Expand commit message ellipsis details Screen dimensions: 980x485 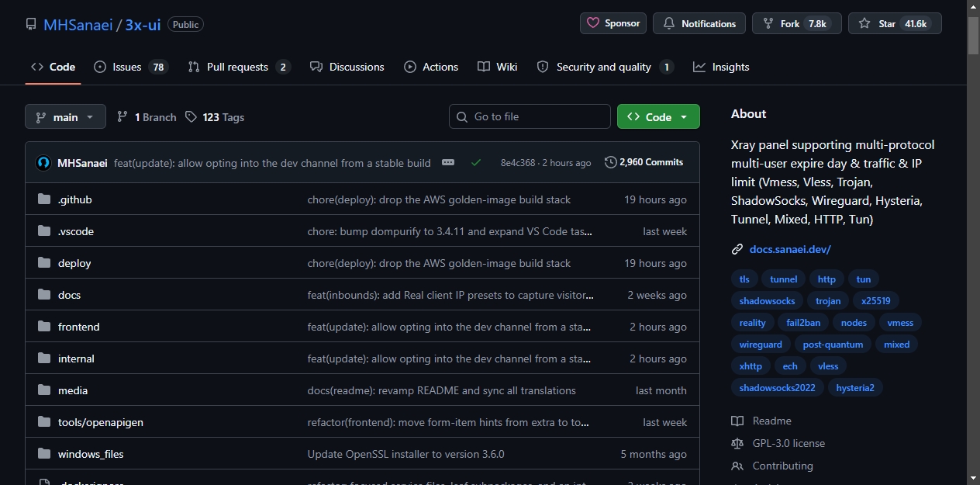coord(448,162)
